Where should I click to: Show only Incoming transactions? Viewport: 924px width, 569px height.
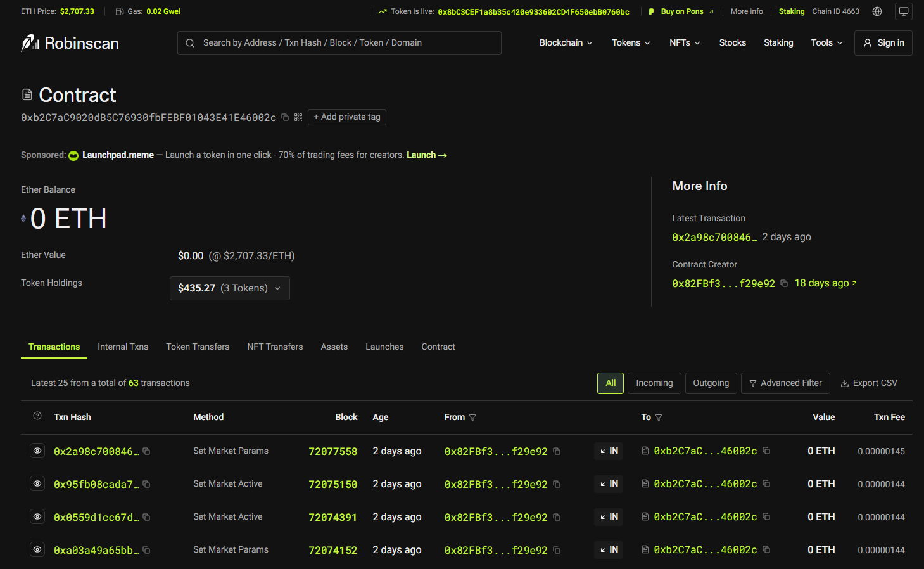click(654, 383)
